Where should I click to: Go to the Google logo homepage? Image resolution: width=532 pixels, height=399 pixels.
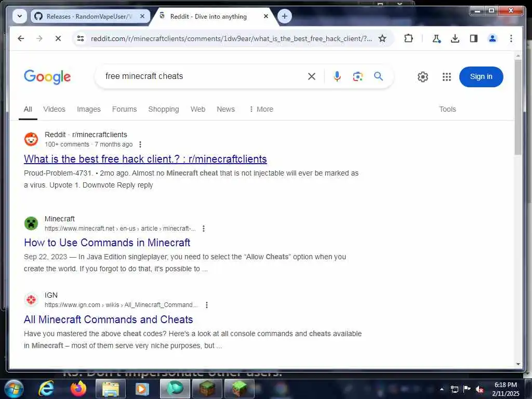tap(47, 77)
